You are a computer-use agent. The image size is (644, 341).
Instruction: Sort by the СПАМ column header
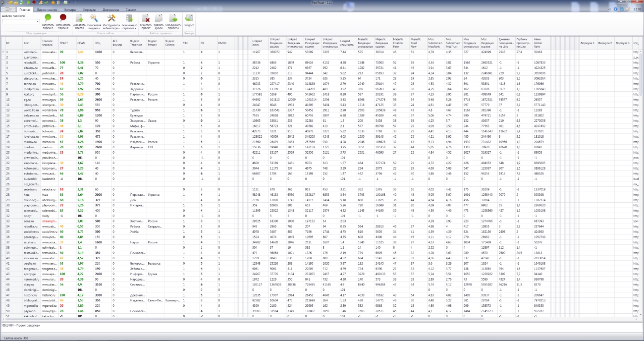point(86,43)
